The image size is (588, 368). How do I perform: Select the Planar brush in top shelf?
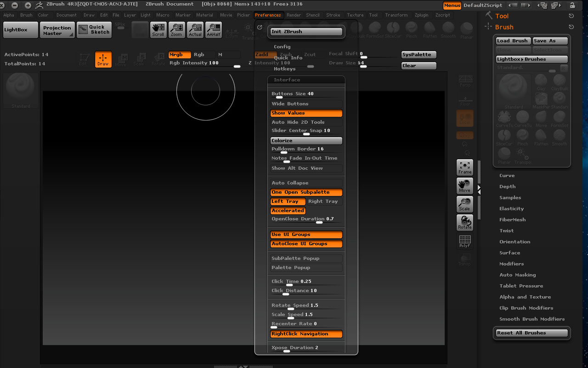(x=466, y=30)
